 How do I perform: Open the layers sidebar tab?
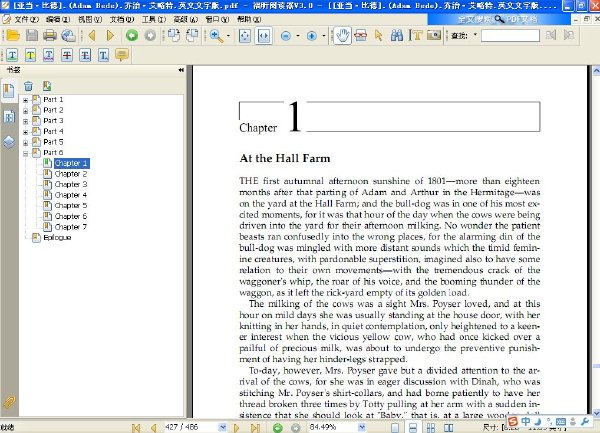coord(9,142)
